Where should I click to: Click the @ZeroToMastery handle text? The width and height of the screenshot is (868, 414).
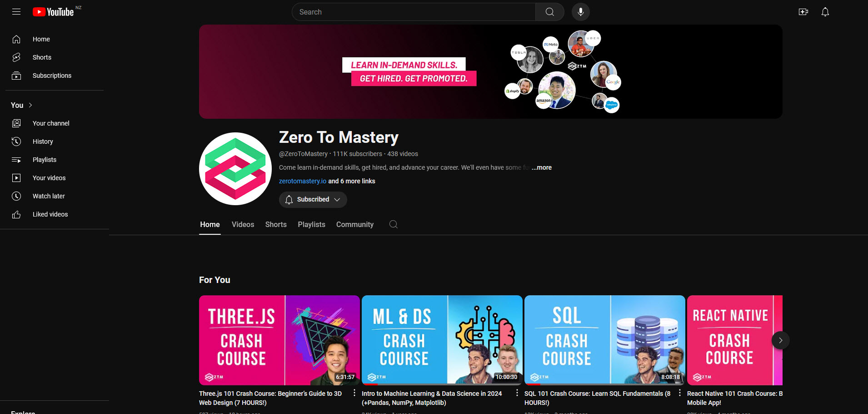(303, 154)
